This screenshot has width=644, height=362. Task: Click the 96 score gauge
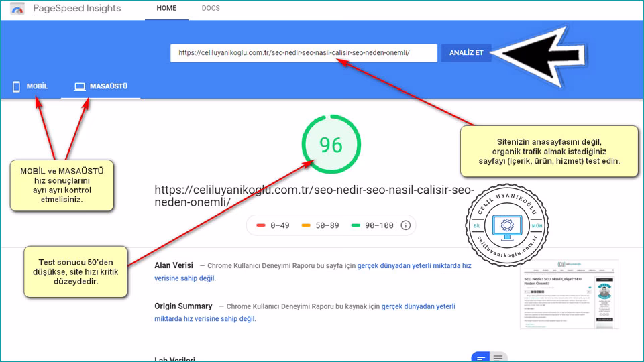coord(331,145)
